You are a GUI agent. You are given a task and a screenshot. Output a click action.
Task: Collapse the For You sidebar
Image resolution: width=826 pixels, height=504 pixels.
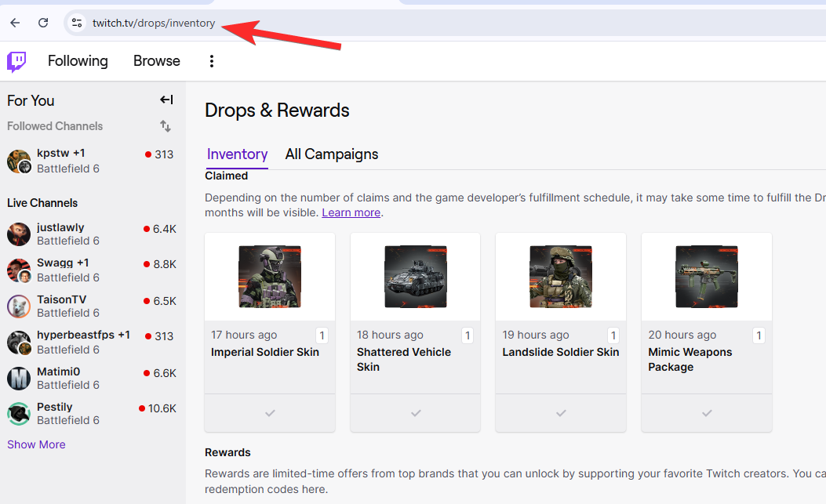coord(166,100)
